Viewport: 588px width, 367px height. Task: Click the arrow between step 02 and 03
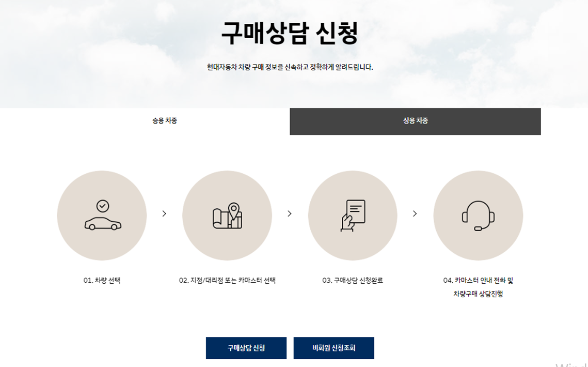[290, 212]
